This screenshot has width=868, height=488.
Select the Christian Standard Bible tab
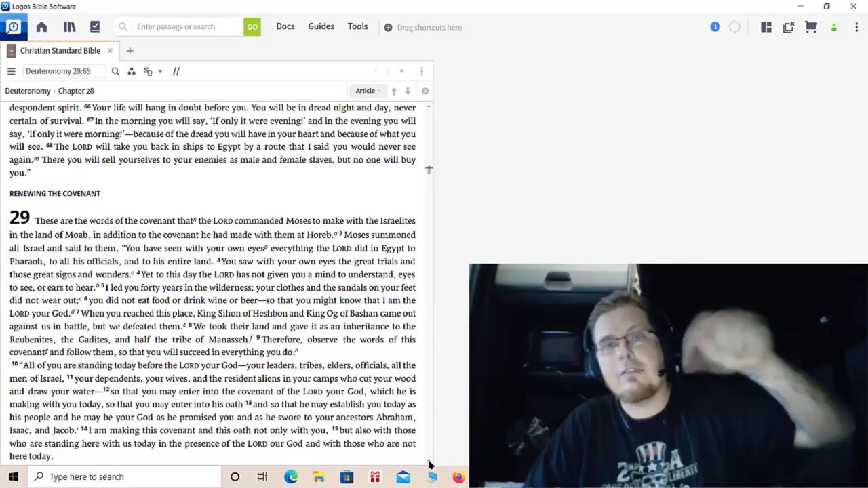tap(60, 51)
